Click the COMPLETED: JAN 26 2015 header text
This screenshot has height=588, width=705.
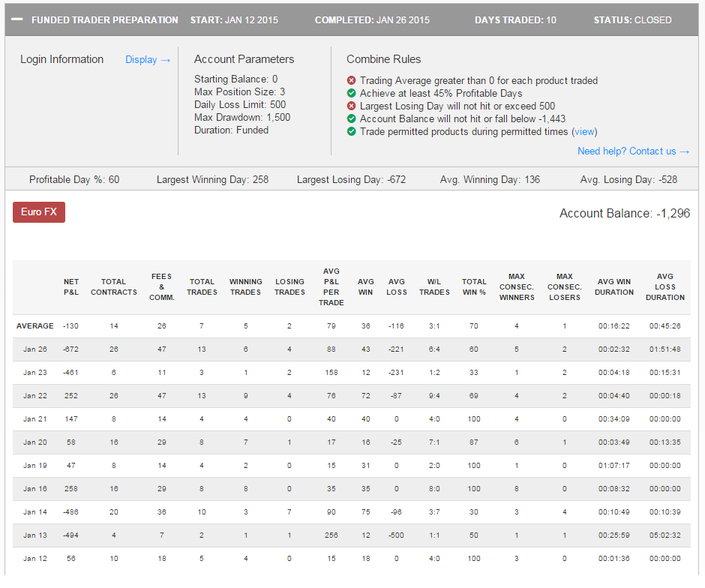[x=372, y=19]
